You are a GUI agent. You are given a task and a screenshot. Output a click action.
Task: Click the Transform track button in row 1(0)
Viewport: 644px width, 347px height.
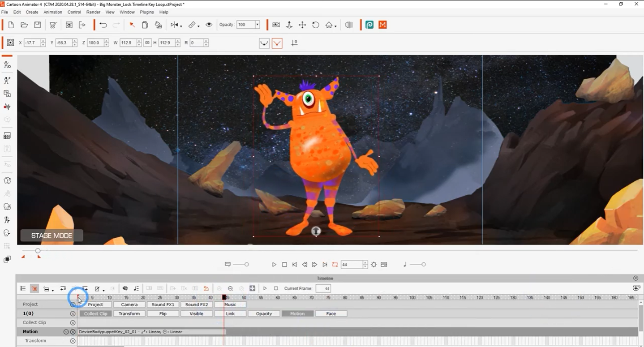point(129,314)
